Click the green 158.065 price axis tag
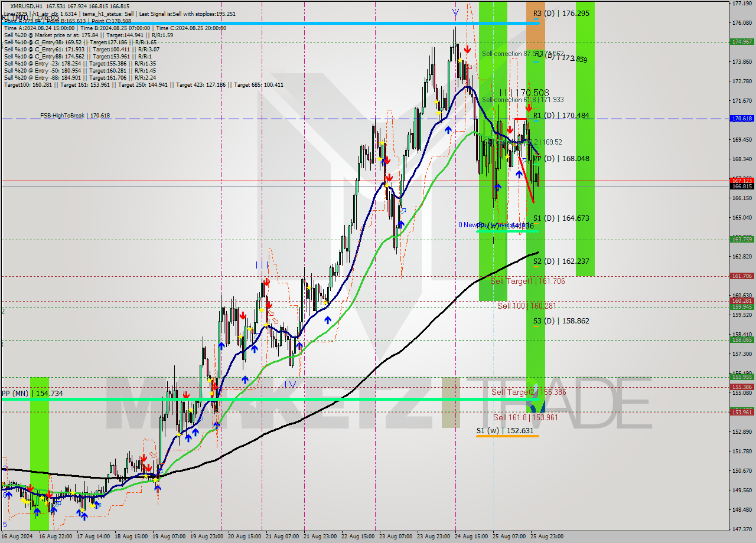This screenshot has height=543, width=756. tap(742, 339)
